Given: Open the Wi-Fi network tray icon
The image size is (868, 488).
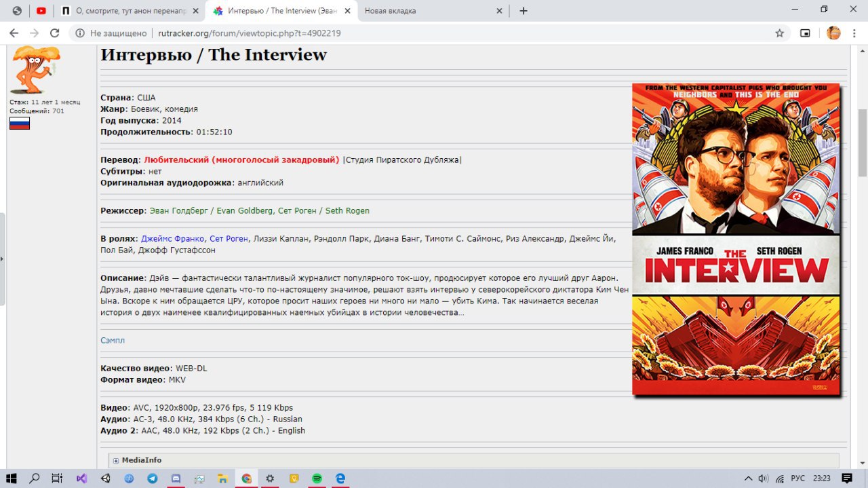Looking at the screenshot, I should pos(780,478).
